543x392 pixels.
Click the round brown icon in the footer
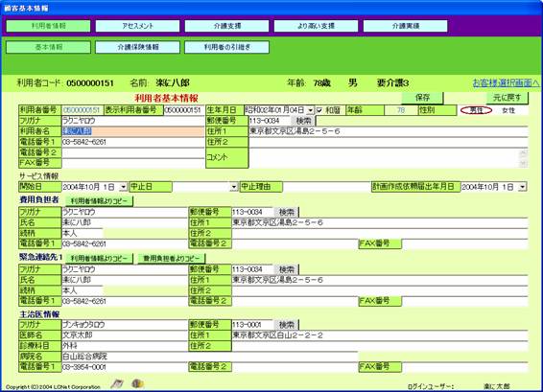(137, 383)
